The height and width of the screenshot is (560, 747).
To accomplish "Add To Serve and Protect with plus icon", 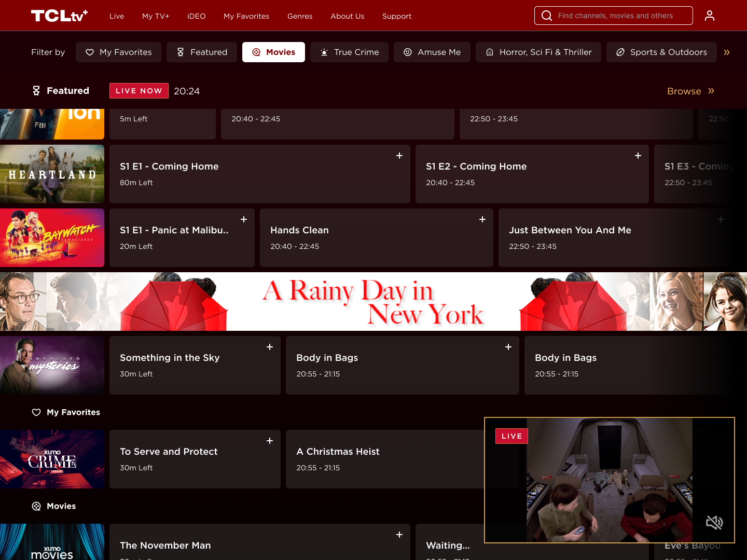I will coord(270,441).
